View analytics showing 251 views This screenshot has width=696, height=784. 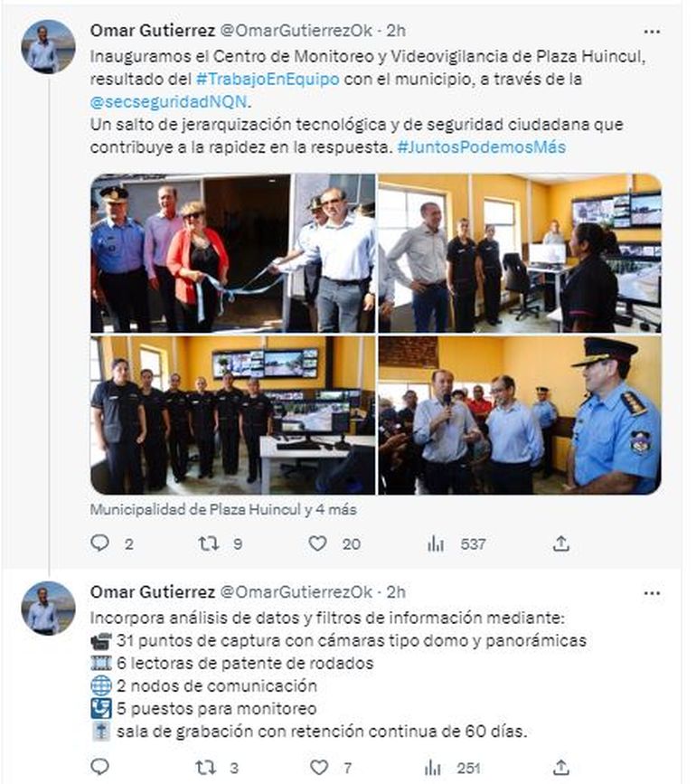click(432, 768)
